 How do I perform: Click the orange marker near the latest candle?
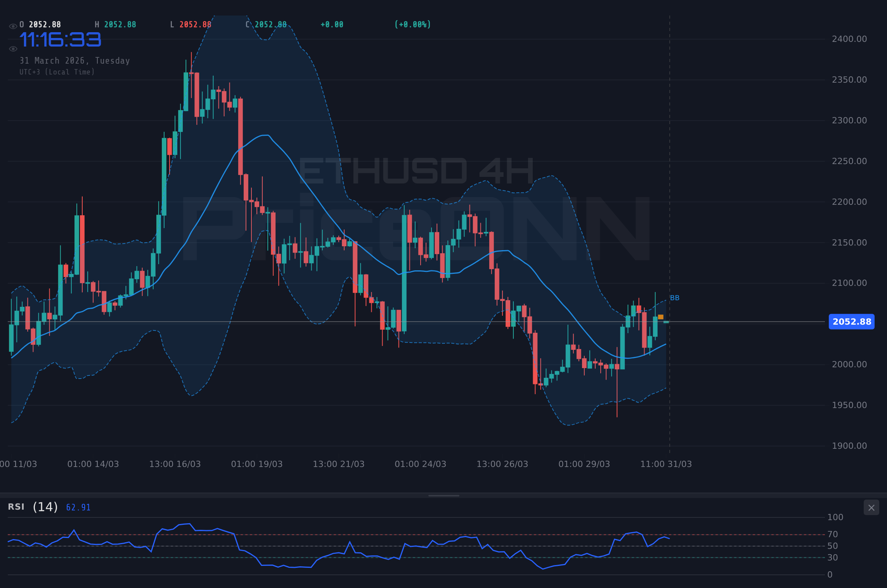tap(660, 317)
